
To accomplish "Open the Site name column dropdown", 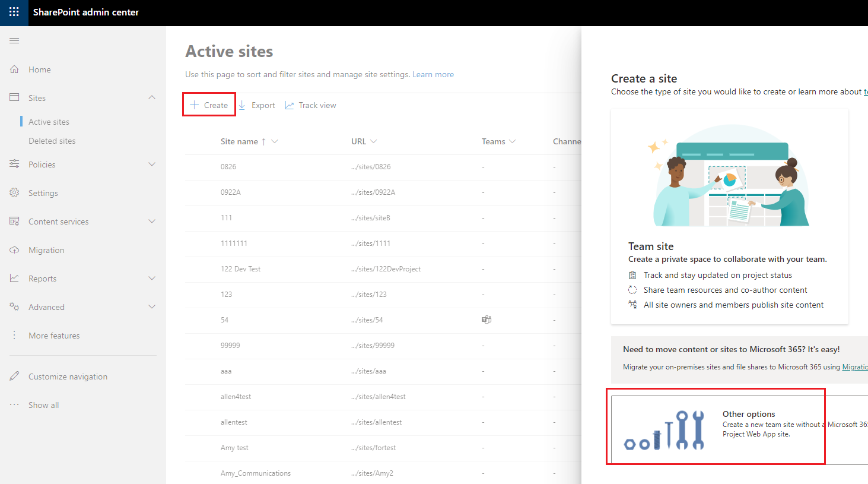I will point(275,141).
